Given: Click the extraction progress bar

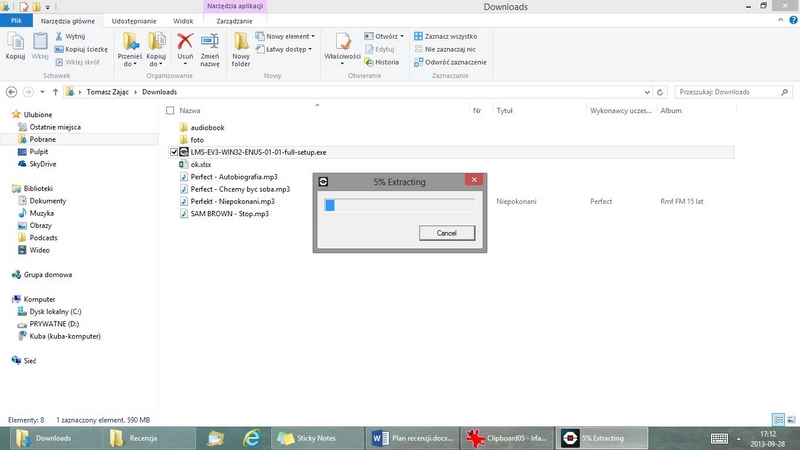Looking at the screenshot, I should click(x=400, y=205).
